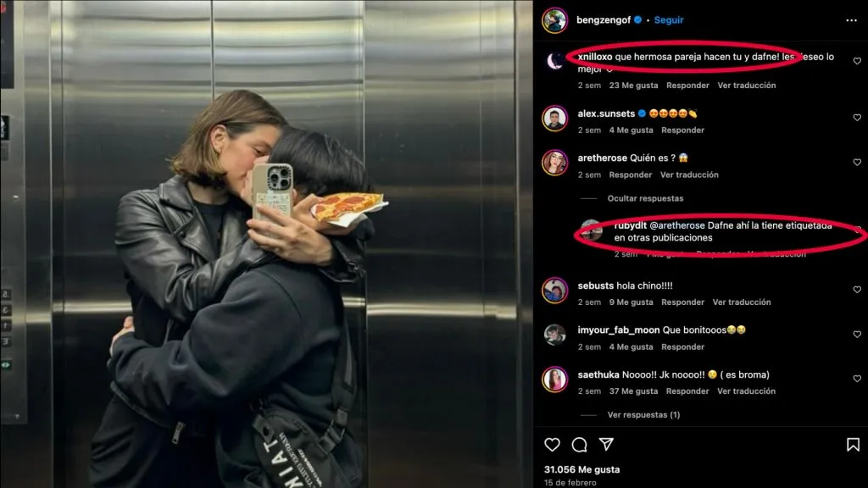Collapse replies with Ocultar respuestas
This screenshot has width=868, height=488.
pyautogui.click(x=645, y=198)
